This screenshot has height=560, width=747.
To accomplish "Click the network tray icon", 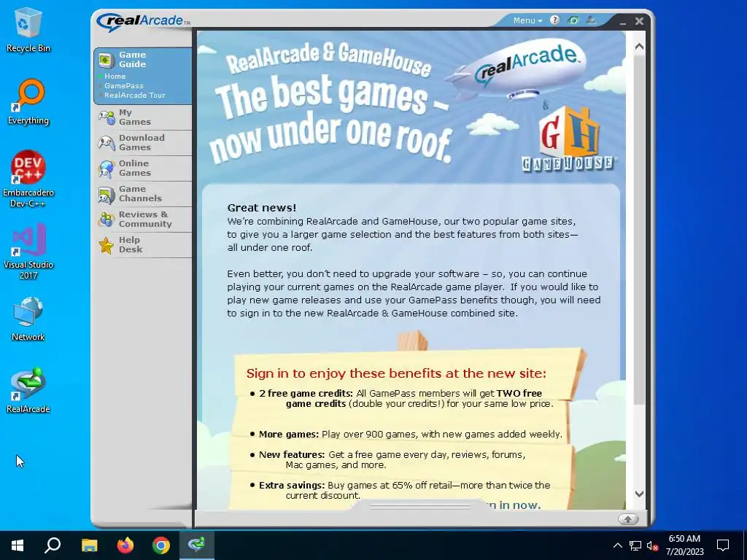I will click(x=635, y=545).
